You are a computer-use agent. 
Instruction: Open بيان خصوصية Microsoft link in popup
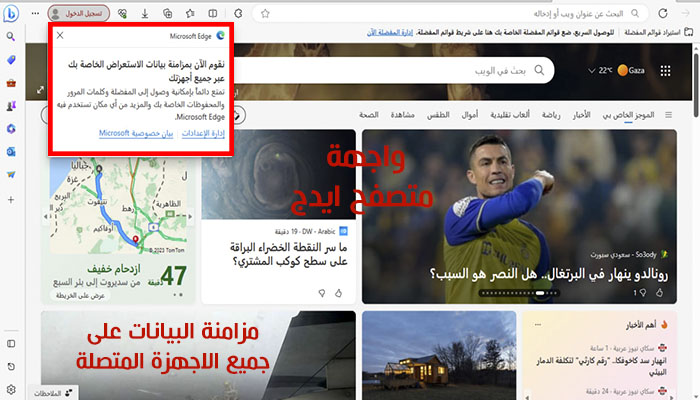(136, 133)
